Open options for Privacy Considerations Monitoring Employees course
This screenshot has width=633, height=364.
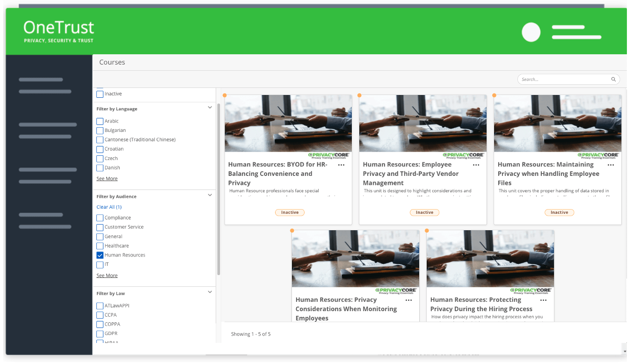(409, 300)
